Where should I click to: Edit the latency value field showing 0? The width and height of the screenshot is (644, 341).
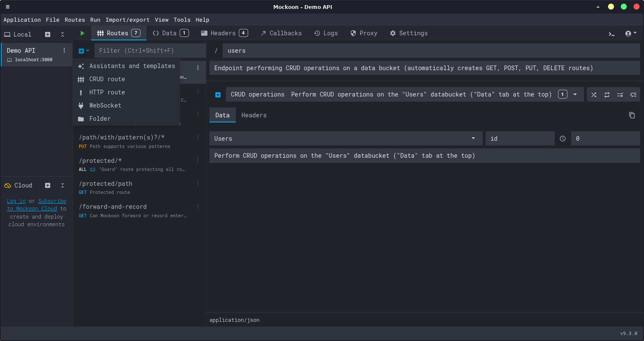tap(606, 139)
